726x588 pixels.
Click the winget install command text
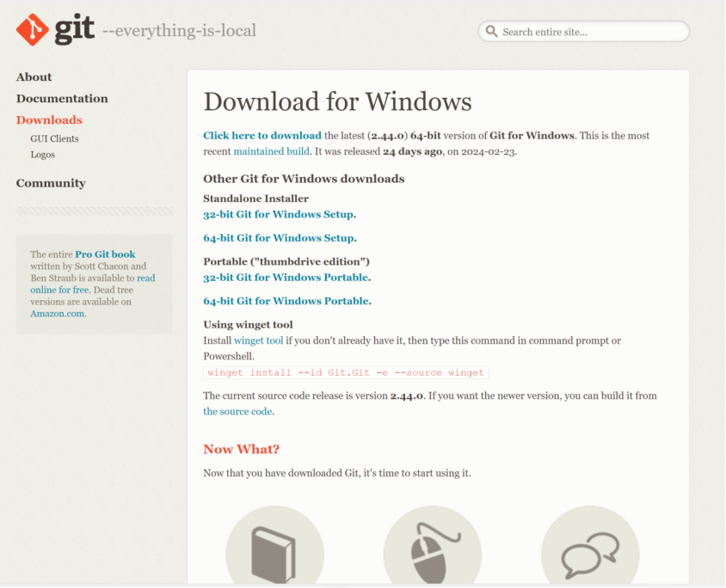click(346, 372)
